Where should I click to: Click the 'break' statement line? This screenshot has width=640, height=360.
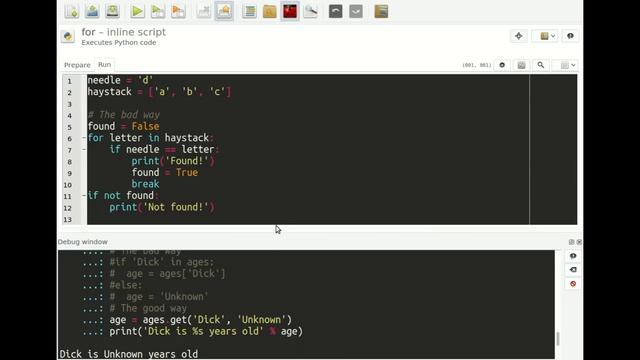point(145,184)
